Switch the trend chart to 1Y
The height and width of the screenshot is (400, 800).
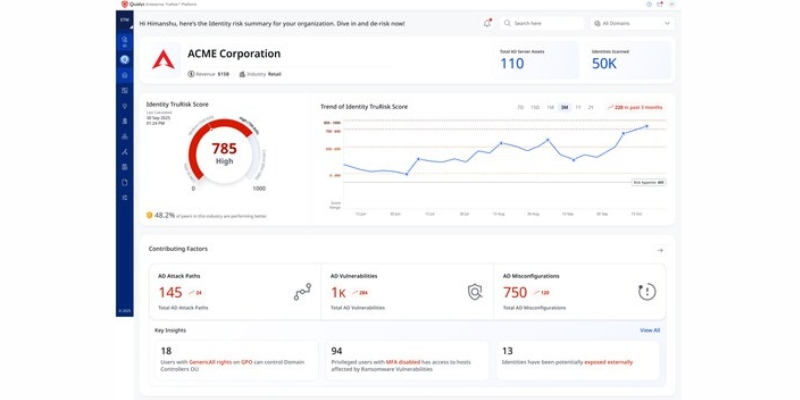578,107
